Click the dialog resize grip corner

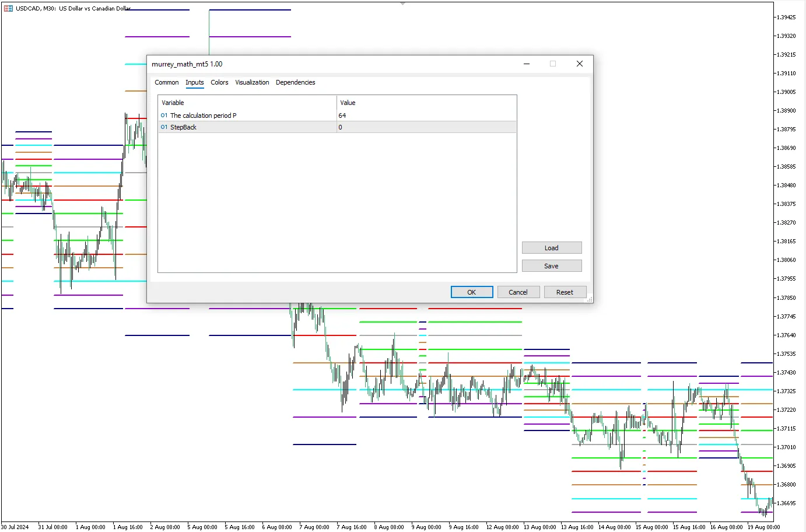590,299
